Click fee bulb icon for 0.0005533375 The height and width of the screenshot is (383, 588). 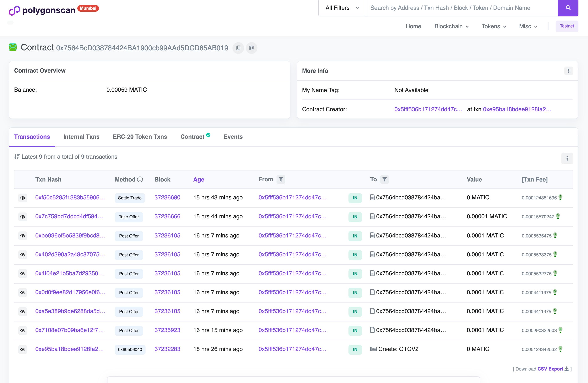pyautogui.click(x=555, y=254)
